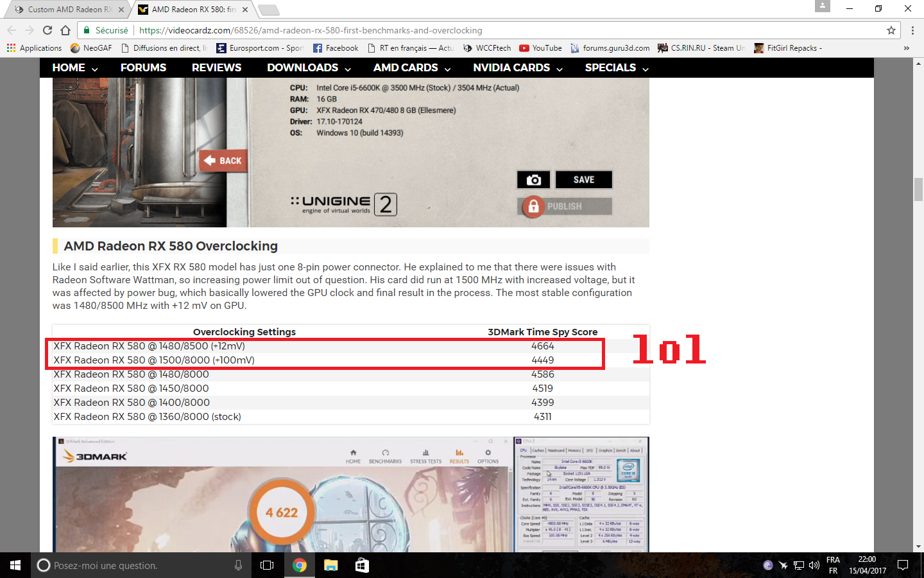Click the address bar URL

pyautogui.click(x=311, y=30)
